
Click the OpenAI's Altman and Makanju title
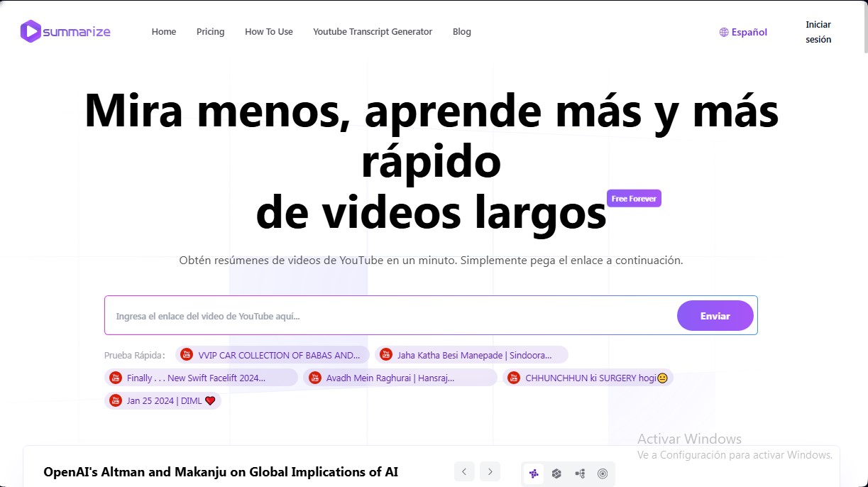coord(221,472)
